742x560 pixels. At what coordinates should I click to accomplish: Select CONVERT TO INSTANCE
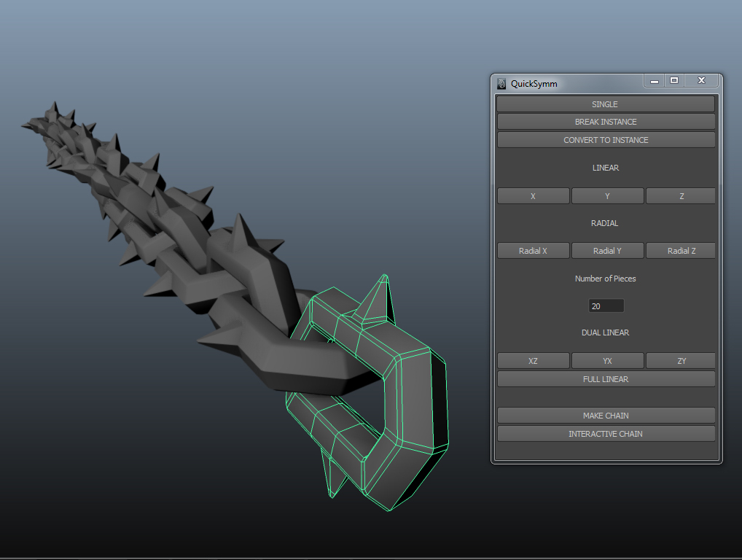[x=605, y=139]
